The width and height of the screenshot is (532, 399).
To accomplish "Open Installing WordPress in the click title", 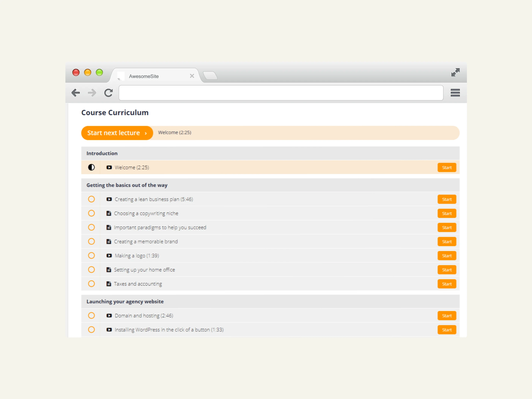I will point(169,330).
